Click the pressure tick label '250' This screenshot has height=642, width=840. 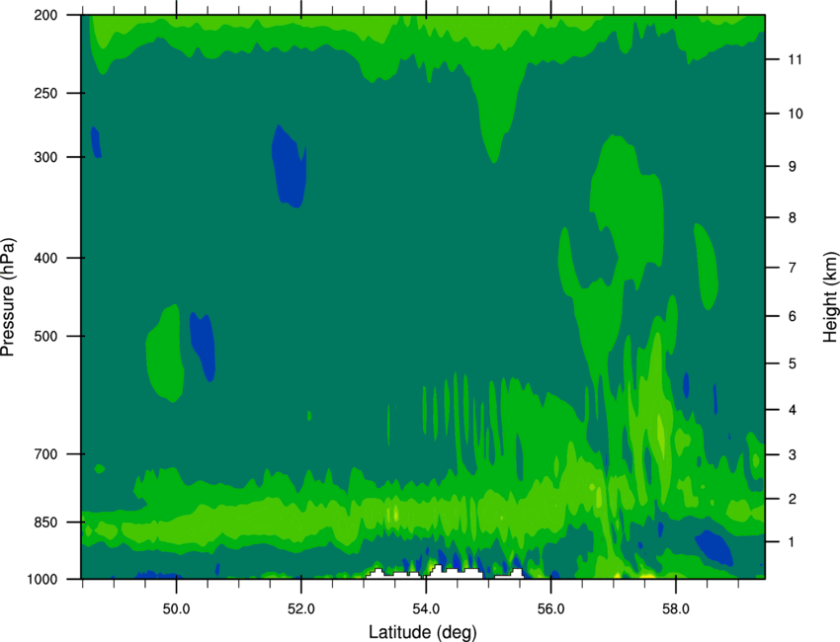click(x=45, y=93)
